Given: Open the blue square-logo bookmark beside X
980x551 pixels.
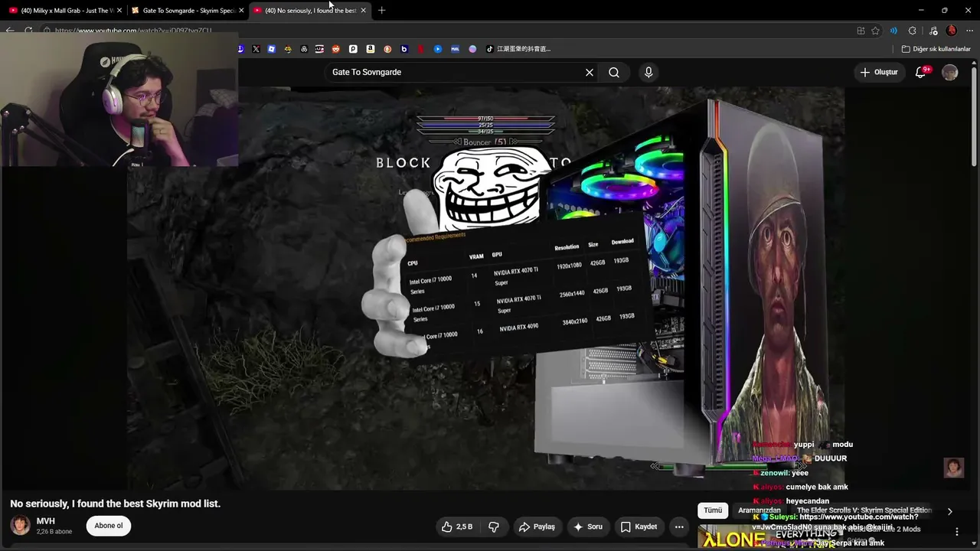Looking at the screenshot, I should (272, 49).
